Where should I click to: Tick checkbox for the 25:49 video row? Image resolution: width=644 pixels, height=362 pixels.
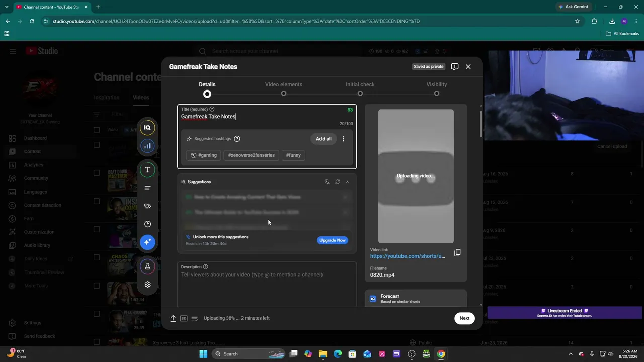(97, 314)
